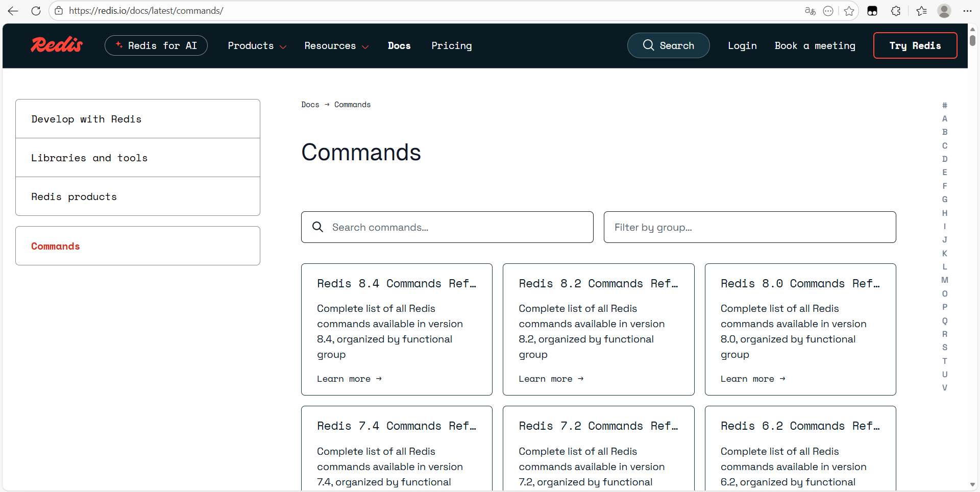
Task: Open Redis for AI pill button
Action: 156,45
